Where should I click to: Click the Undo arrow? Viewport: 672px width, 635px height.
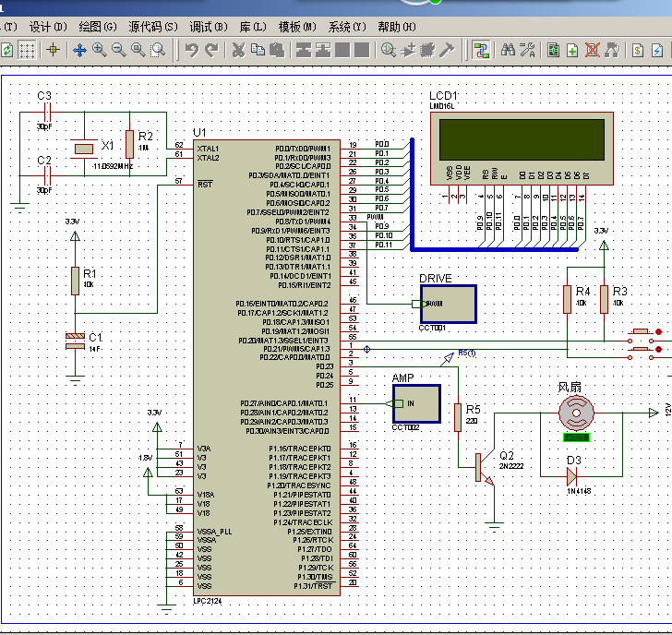(192, 50)
